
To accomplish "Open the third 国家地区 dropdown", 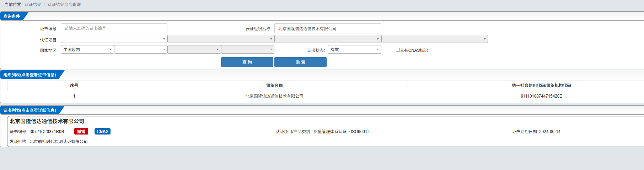I will click(194, 49).
